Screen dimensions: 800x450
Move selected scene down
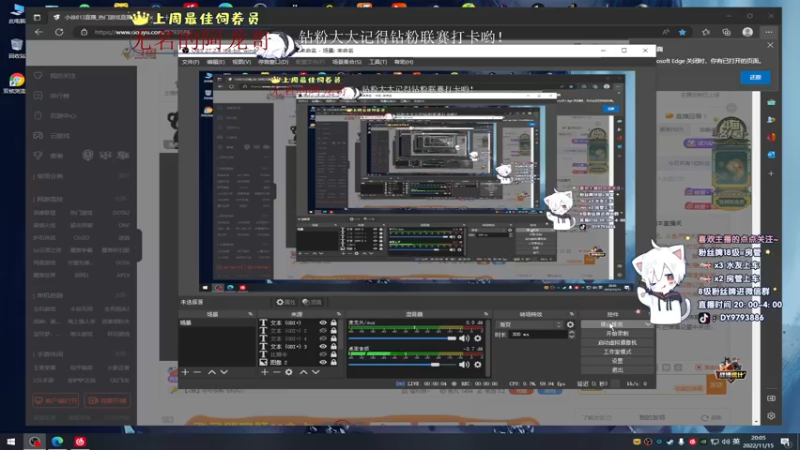(224, 372)
